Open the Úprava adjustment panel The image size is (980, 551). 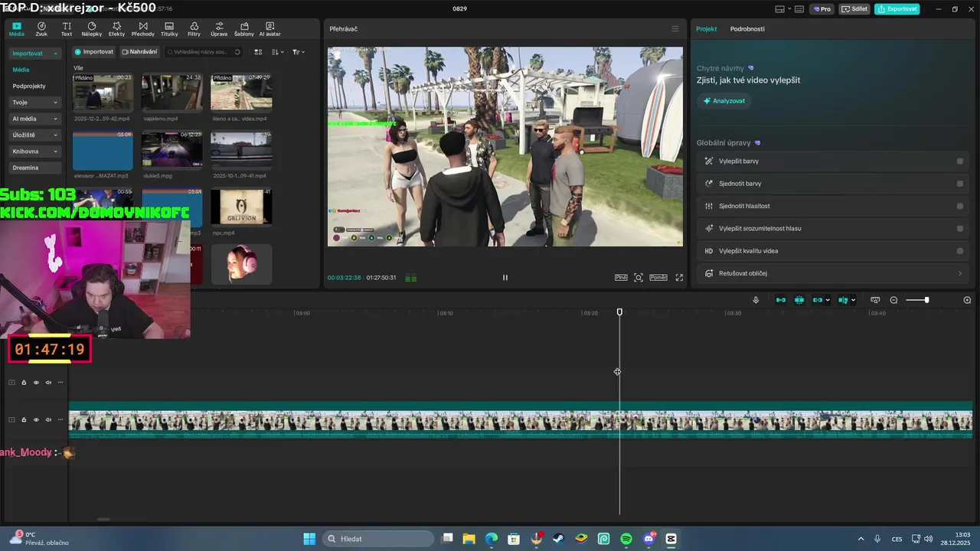[x=219, y=29]
